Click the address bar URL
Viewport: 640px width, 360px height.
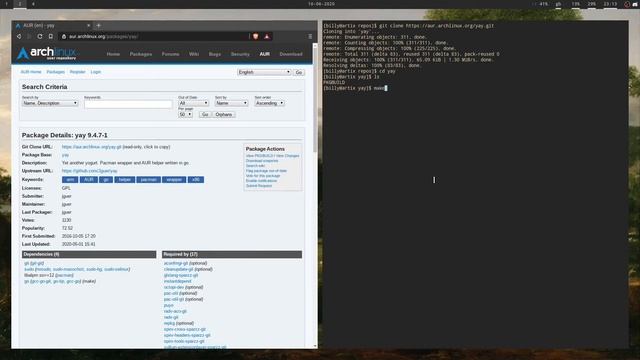point(103,36)
